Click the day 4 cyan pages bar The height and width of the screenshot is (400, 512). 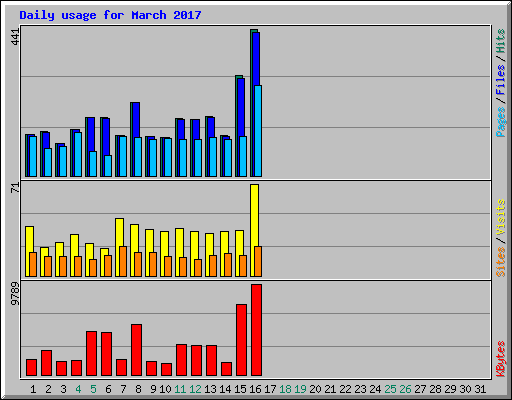[78, 154]
